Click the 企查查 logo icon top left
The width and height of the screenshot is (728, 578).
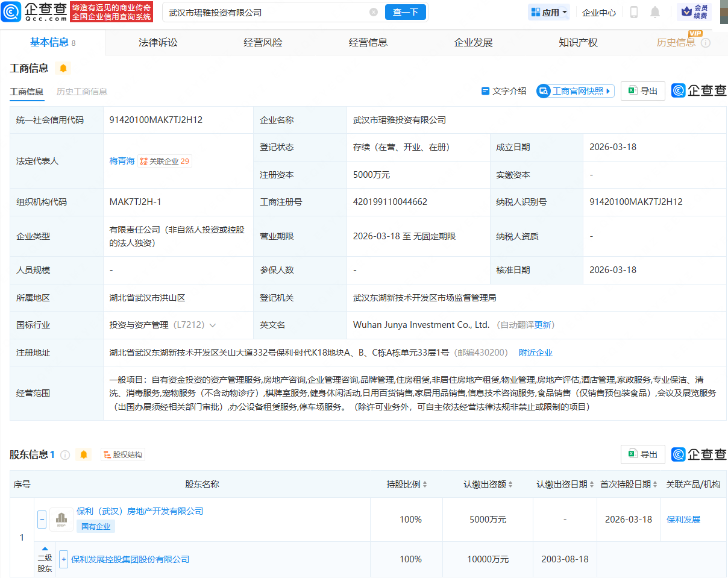point(11,11)
